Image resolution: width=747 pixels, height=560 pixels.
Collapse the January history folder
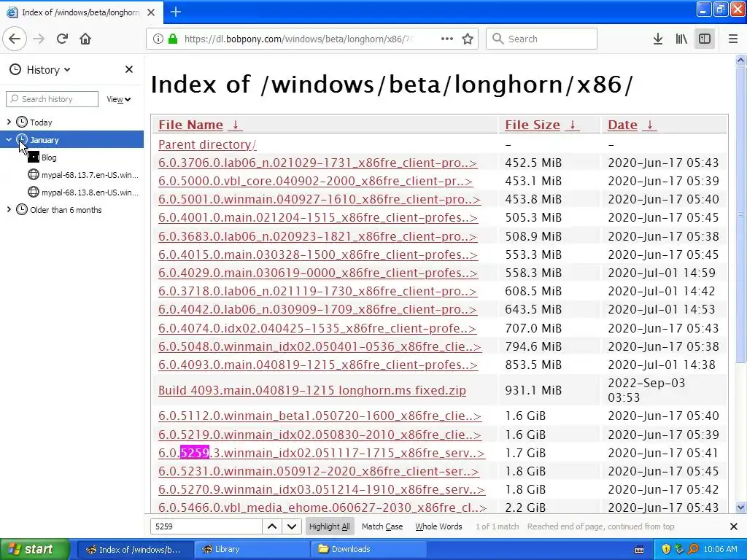click(9, 139)
